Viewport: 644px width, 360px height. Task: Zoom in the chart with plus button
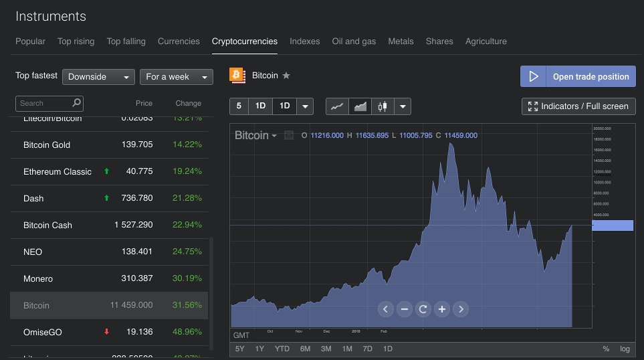pos(441,309)
